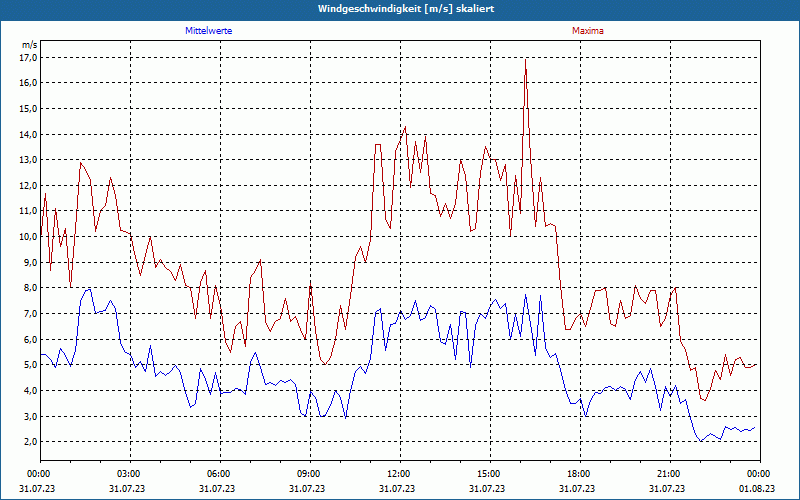Viewport: 800px width, 500px height.
Task: Click the m/s unit label
Action: 30,45
